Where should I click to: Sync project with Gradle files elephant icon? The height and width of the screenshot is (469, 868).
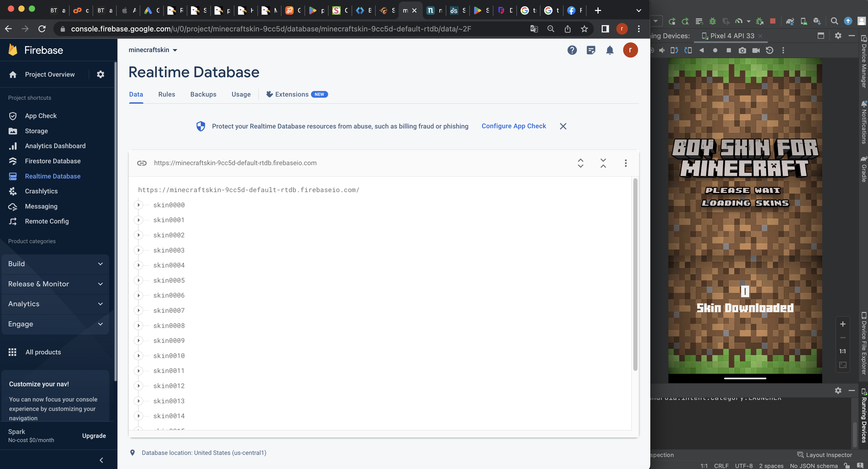[790, 21]
